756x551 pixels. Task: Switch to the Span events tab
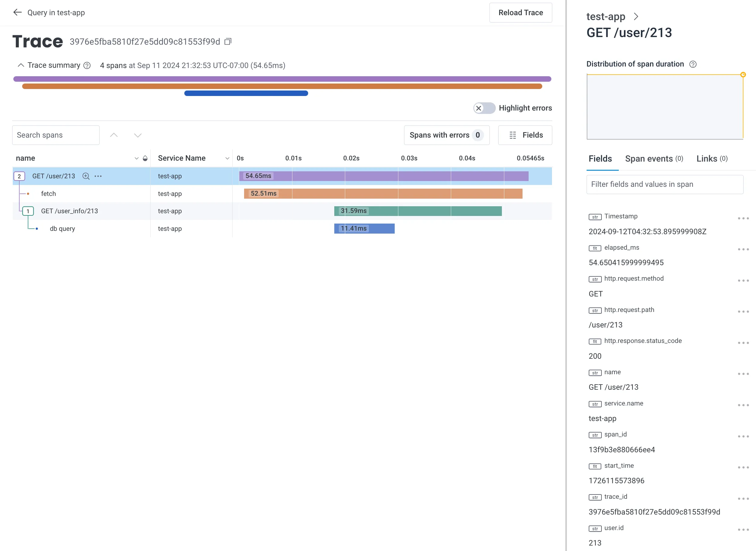(x=654, y=159)
